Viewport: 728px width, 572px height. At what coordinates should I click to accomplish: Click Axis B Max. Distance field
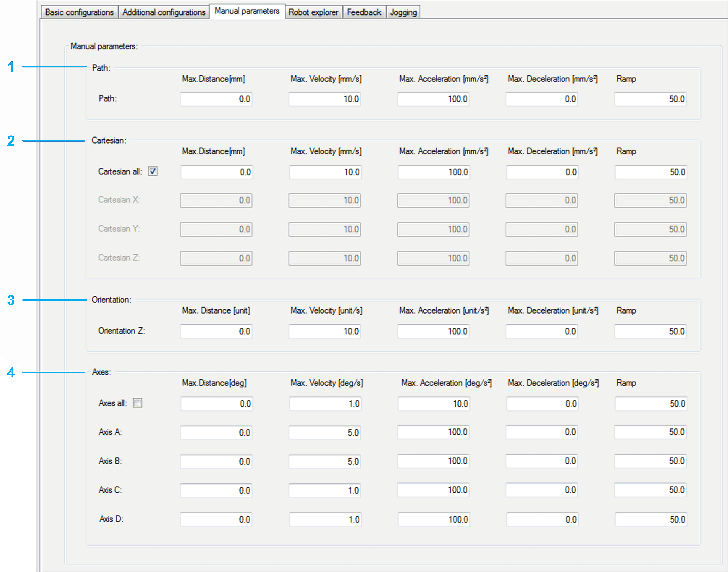[x=216, y=462]
